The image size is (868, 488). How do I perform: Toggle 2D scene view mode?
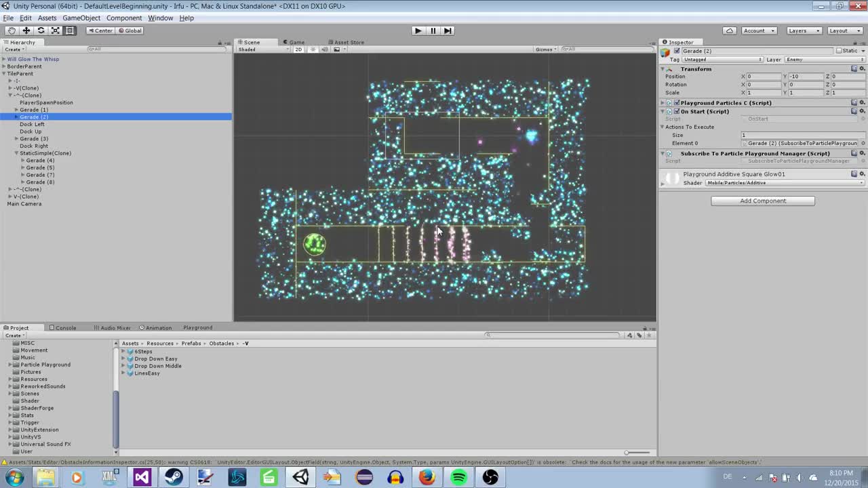[x=298, y=49]
